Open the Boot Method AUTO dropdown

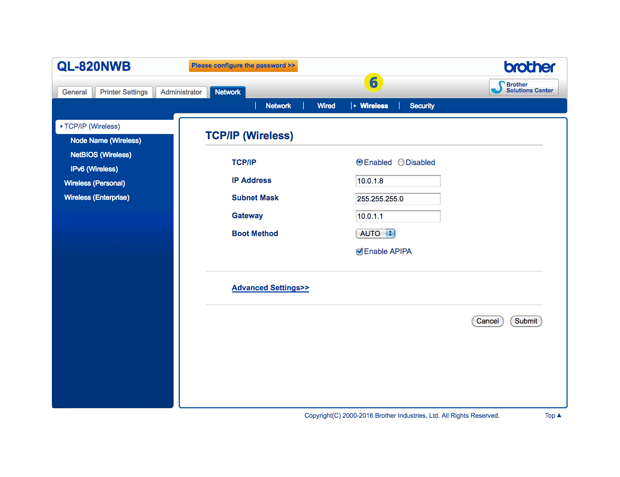[x=375, y=233]
